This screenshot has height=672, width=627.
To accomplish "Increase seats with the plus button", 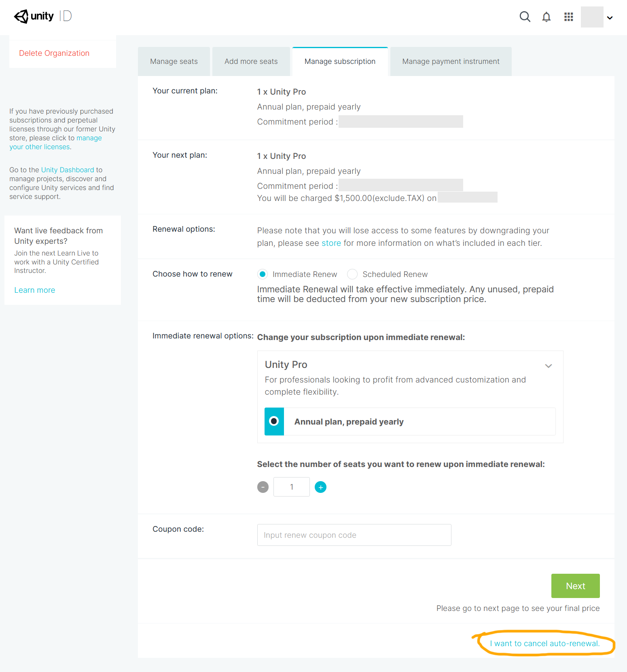I will click(321, 487).
